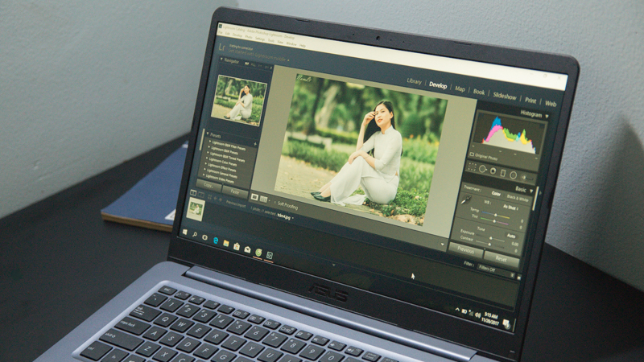Screen dimensions: 644x362
Task: Click Get started with Lightroom mobile
Action: 257,55
